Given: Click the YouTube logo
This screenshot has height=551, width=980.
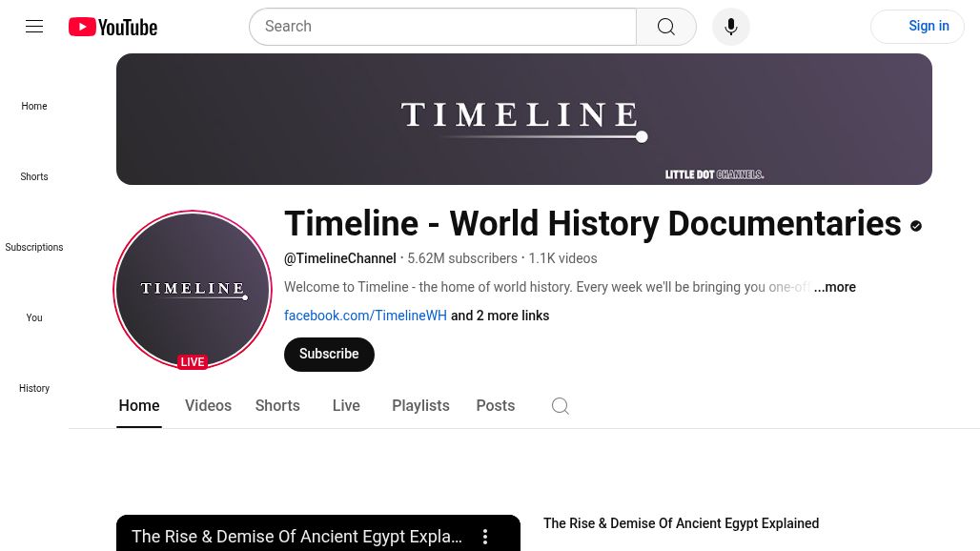Looking at the screenshot, I should click(112, 27).
